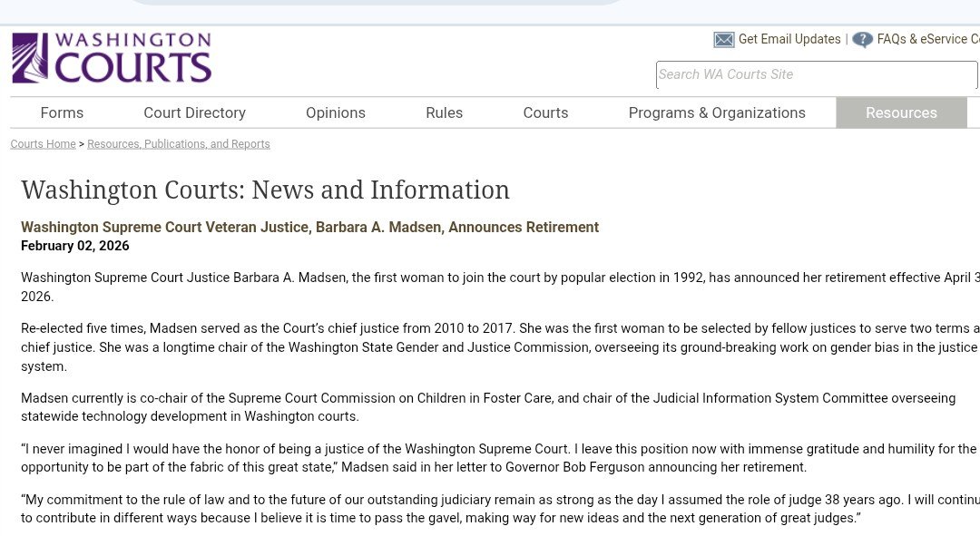Click the date February 02, 2026
Image resolution: width=980 pixels, height=536 pixels.
pyautogui.click(x=75, y=246)
